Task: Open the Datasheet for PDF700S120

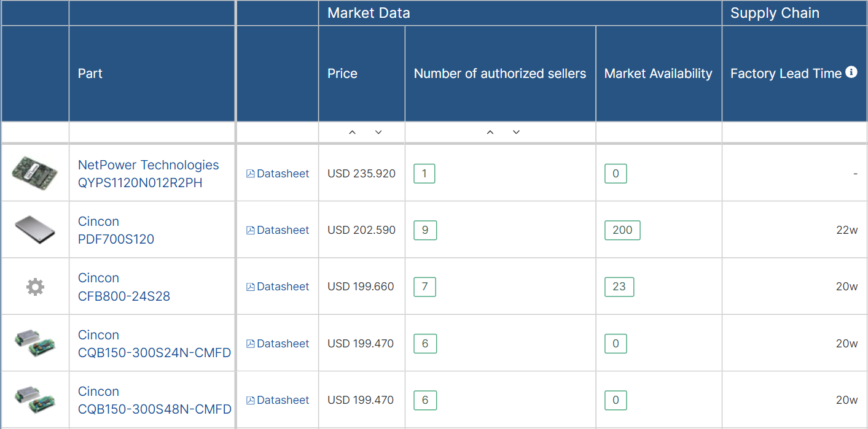Action: pos(278,230)
